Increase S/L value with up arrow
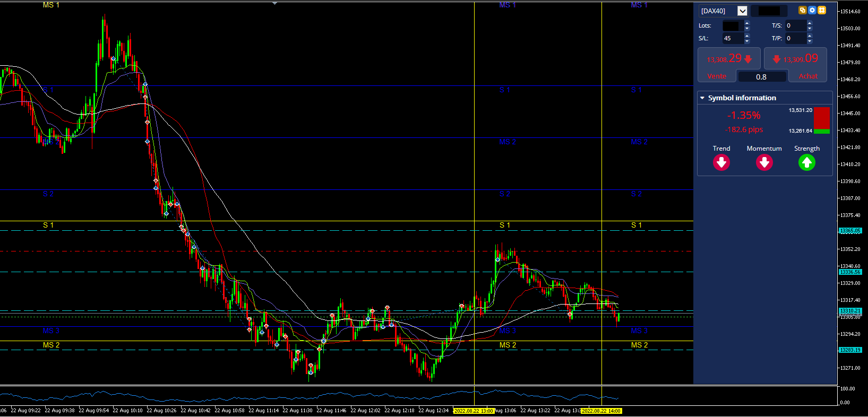868x417 pixels. click(x=747, y=36)
